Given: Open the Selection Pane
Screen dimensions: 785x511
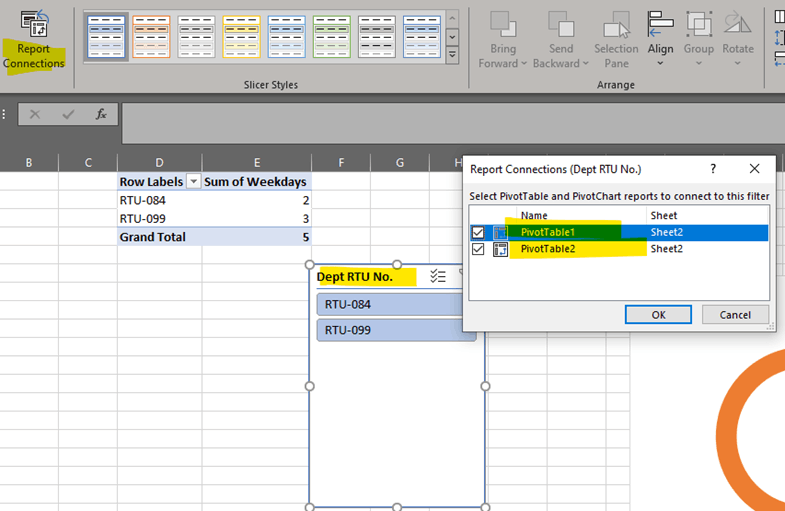Looking at the screenshot, I should [x=616, y=40].
